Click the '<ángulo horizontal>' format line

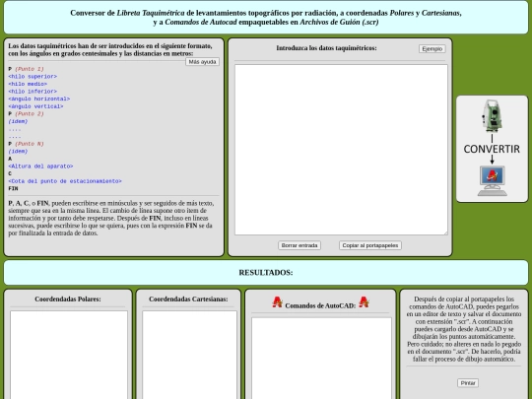pyautogui.click(x=39, y=99)
